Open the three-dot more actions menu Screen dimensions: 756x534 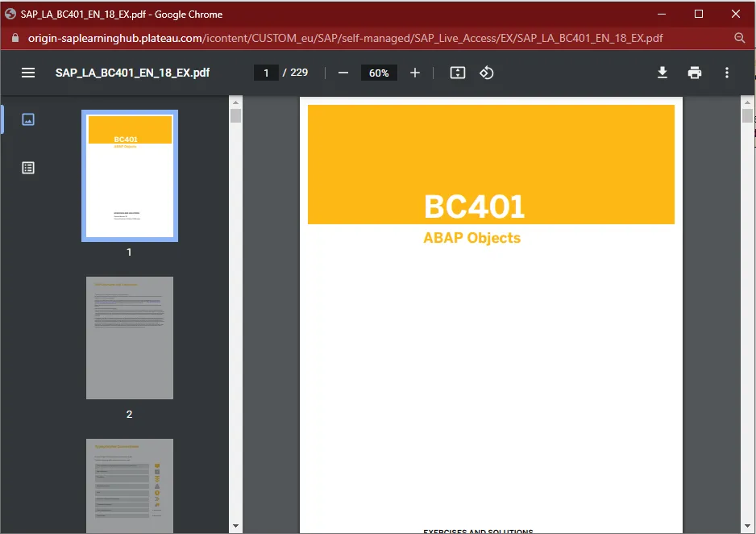tap(727, 73)
